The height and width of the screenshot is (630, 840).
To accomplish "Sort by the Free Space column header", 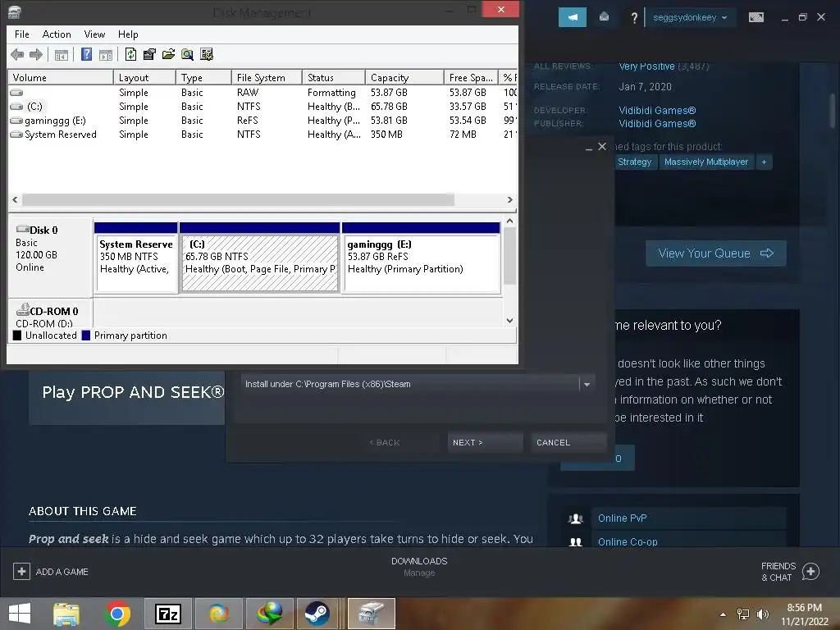I will pos(470,78).
